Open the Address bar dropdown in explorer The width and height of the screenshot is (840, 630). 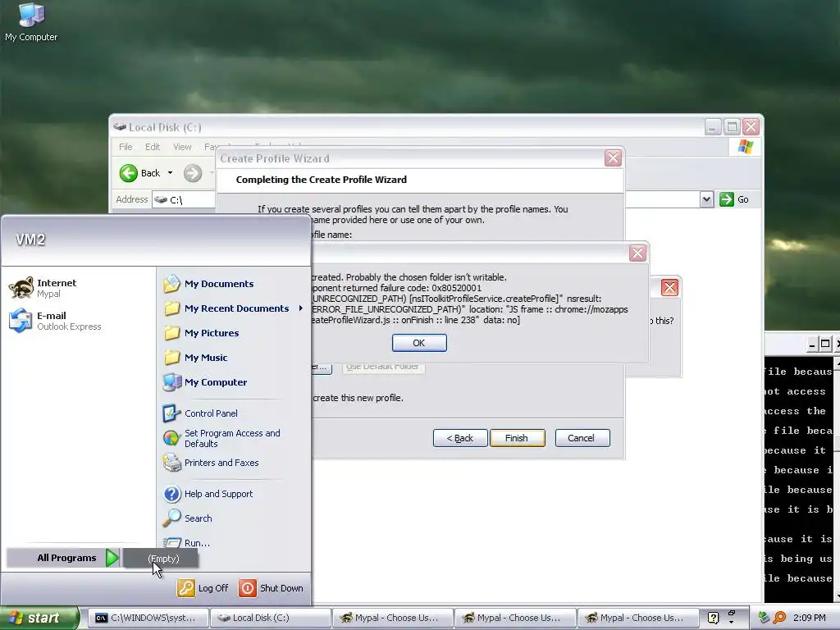coord(706,199)
